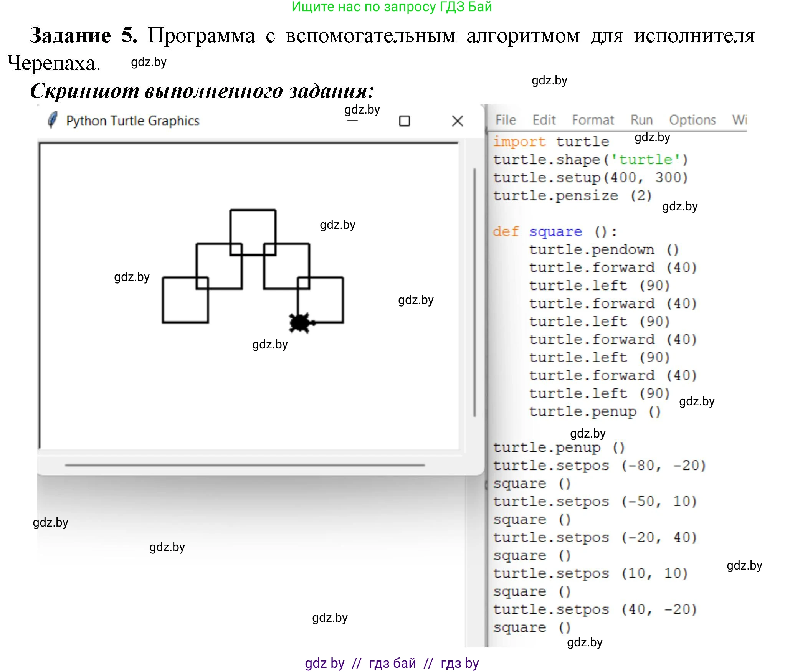The height and width of the screenshot is (672, 785).
Task: Click the Python Turtle Graphics title text
Action: (x=132, y=121)
